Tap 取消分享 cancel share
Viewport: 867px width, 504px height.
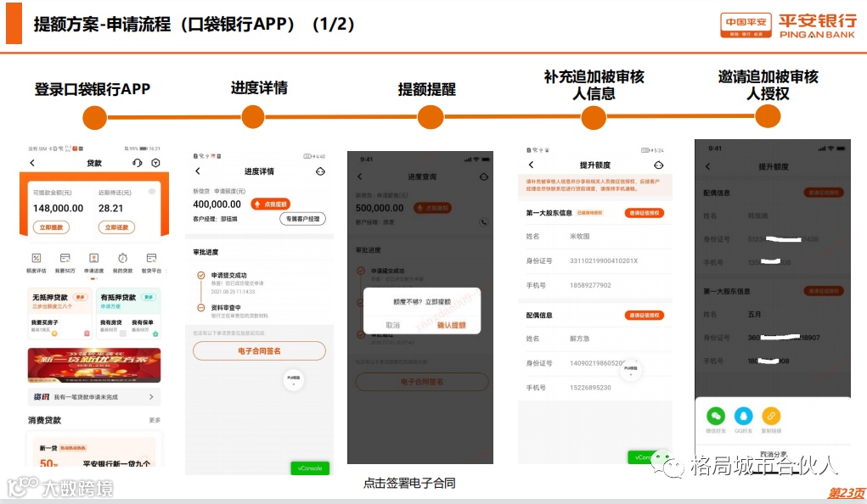coord(774,454)
